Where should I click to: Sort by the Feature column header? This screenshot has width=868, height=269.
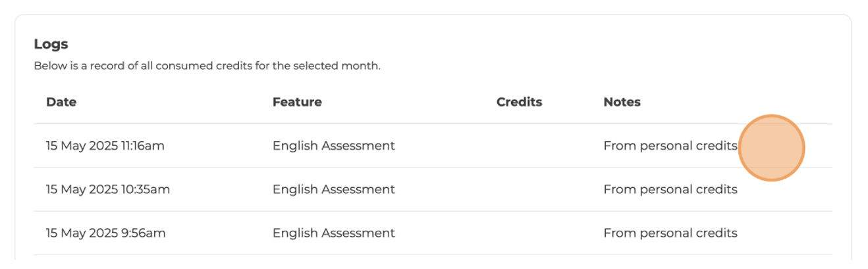pyautogui.click(x=297, y=102)
